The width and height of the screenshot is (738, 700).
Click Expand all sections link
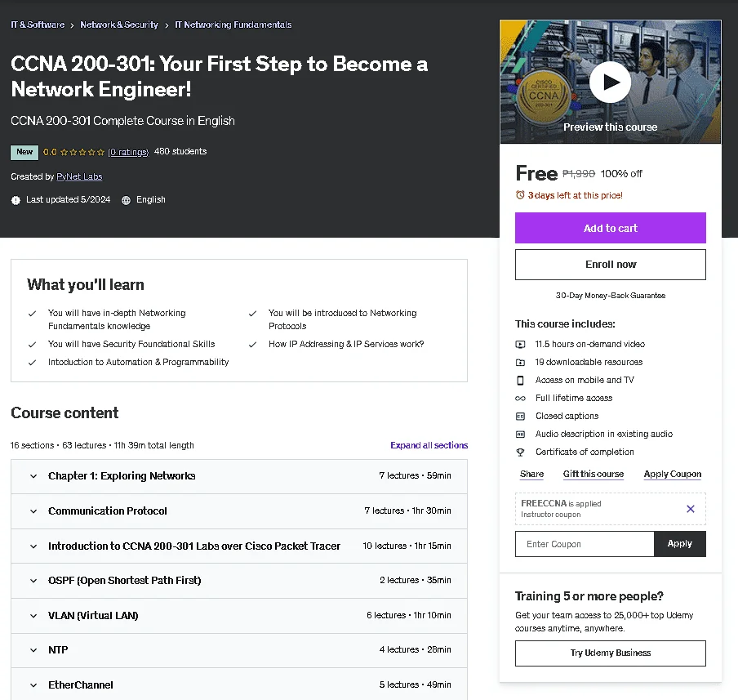[429, 445]
